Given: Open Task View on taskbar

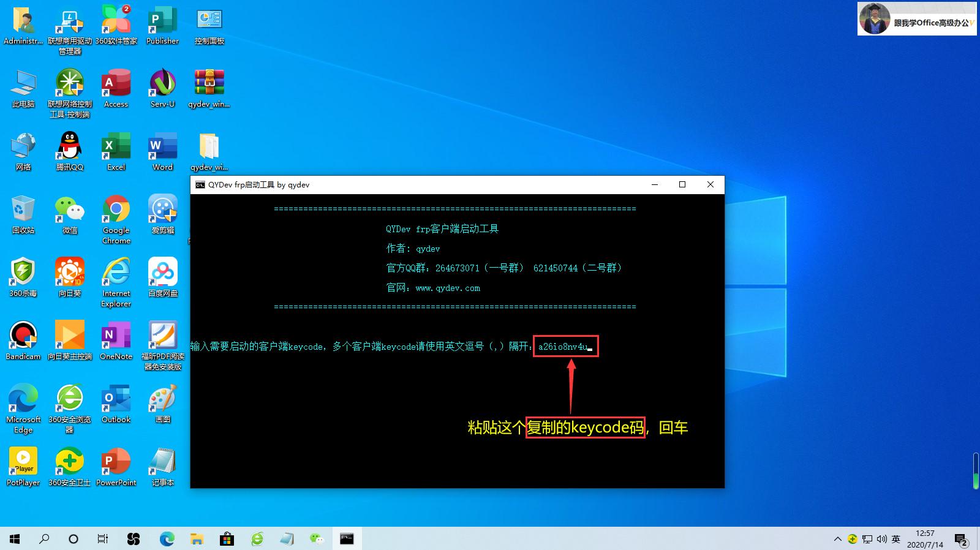Looking at the screenshot, I should pyautogui.click(x=103, y=539).
